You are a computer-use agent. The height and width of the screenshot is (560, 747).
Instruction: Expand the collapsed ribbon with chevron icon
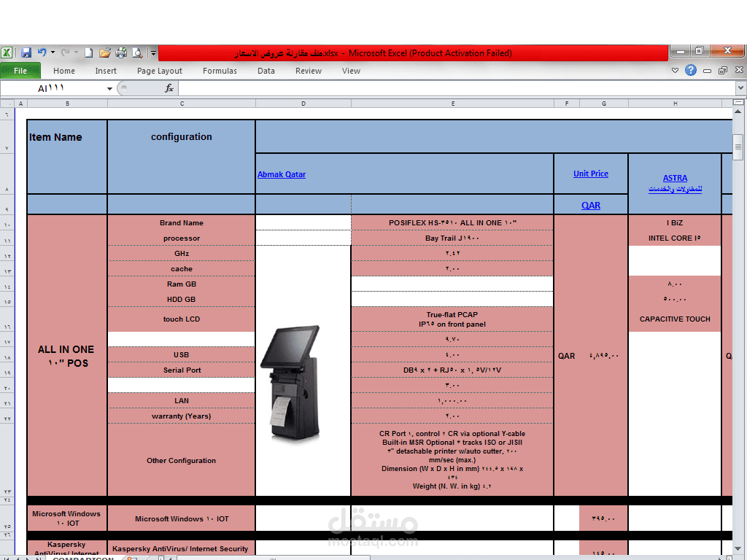click(675, 71)
